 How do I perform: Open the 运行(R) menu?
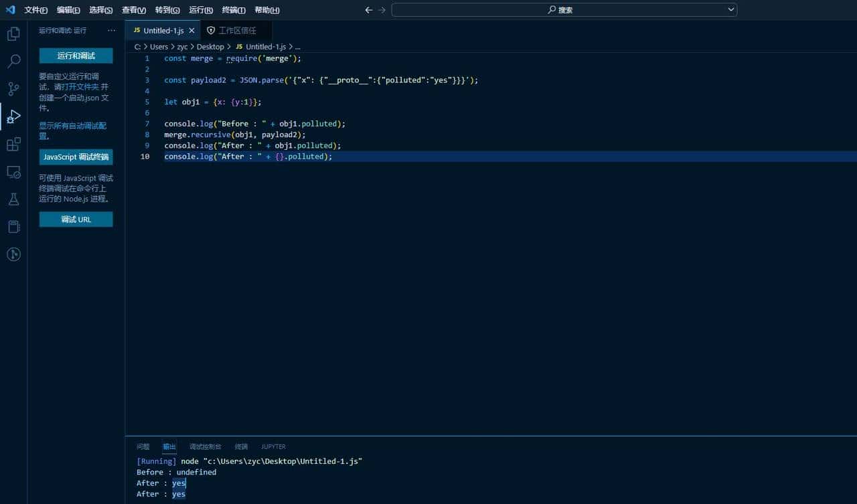point(201,10)
